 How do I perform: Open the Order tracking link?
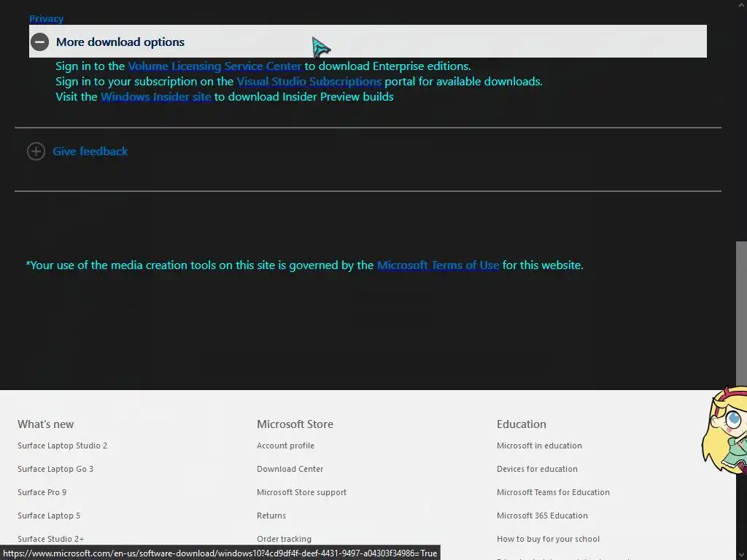click(x=284, y=539)
